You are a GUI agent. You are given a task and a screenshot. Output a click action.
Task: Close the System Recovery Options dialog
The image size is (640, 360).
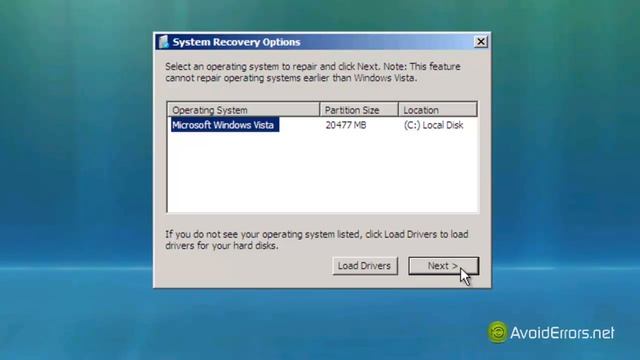click(481, 42)
